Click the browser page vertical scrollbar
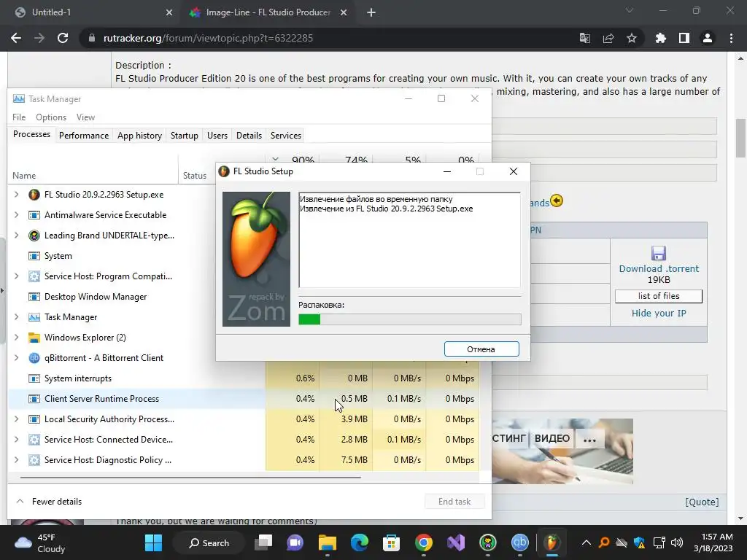The height and width of the screenshot is (560, 747). tap(741, 138)
